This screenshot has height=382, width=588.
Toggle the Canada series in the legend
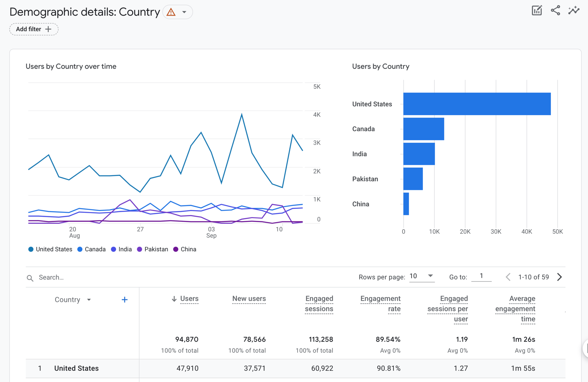tap(91, 249)
